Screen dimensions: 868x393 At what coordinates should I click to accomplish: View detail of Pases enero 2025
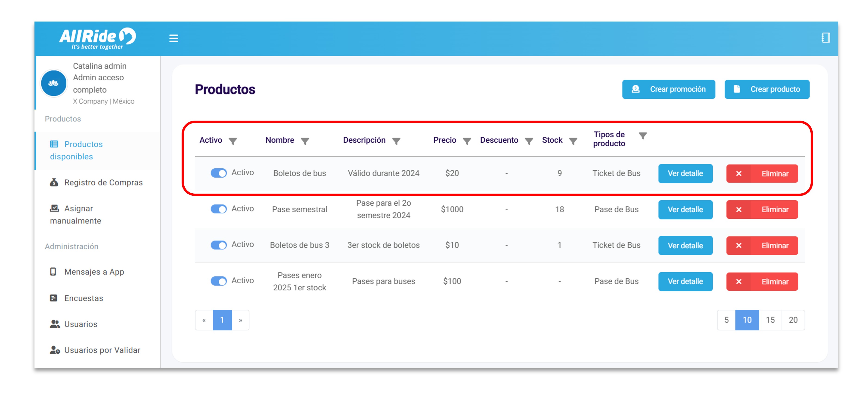pyautogui.click(x=685, y=281)
